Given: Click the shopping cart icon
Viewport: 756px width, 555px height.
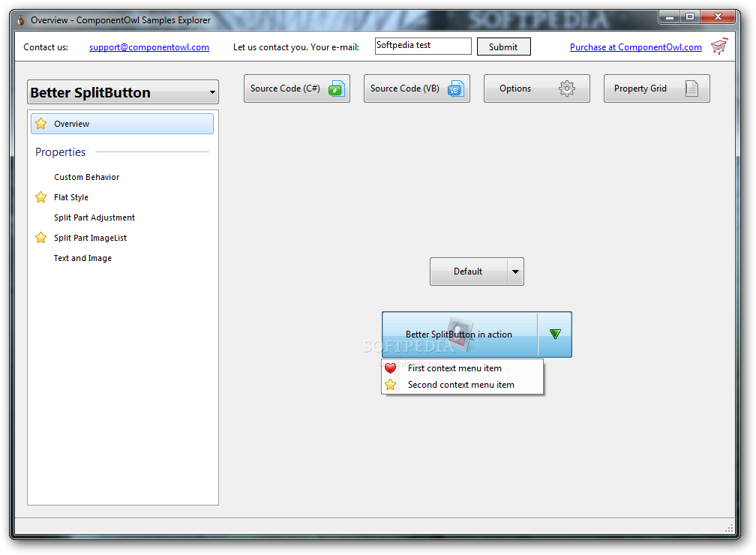Looking at the screenshot, I should pos(718,46).
